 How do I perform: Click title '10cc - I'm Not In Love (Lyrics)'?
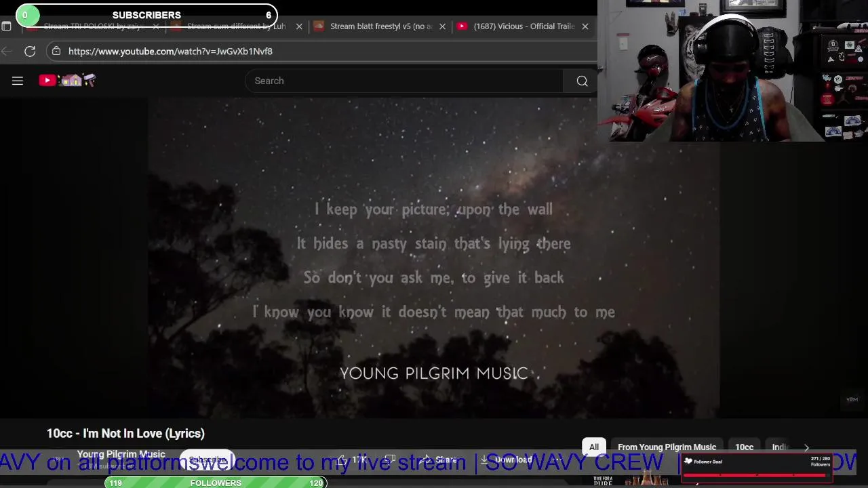[x=125, y=434]
